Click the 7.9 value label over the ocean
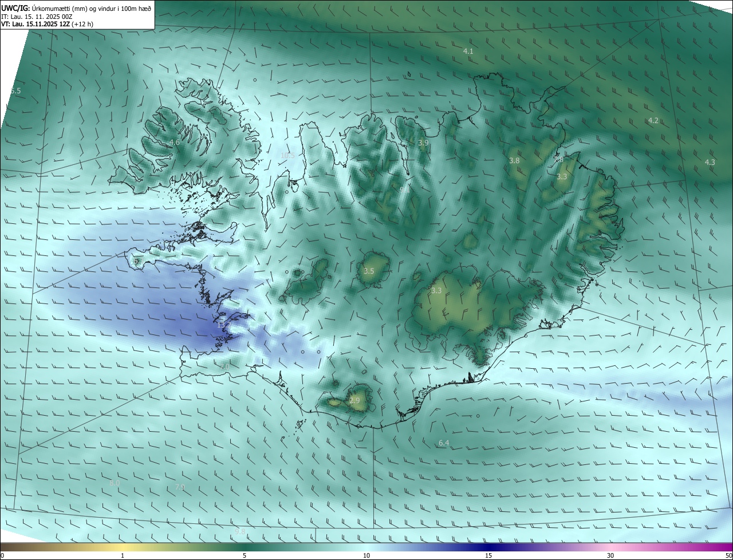This screenshot has width=733, height=560. click(x=180, y=487)
